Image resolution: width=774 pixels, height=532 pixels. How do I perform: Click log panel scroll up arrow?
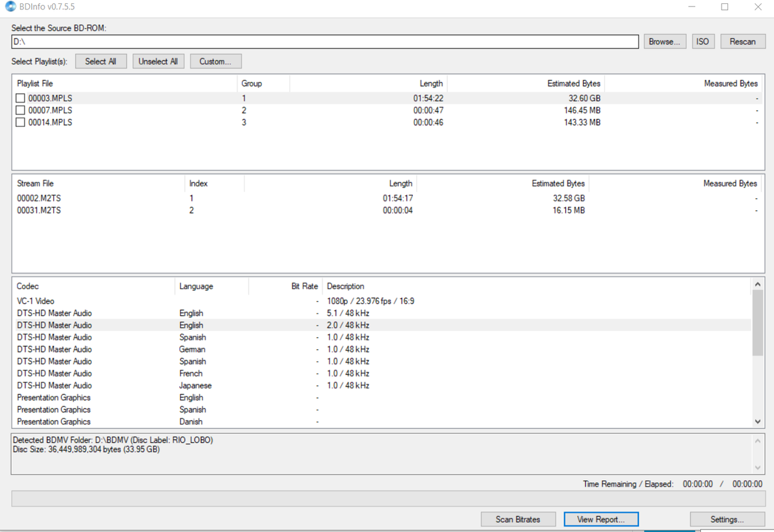758,440
